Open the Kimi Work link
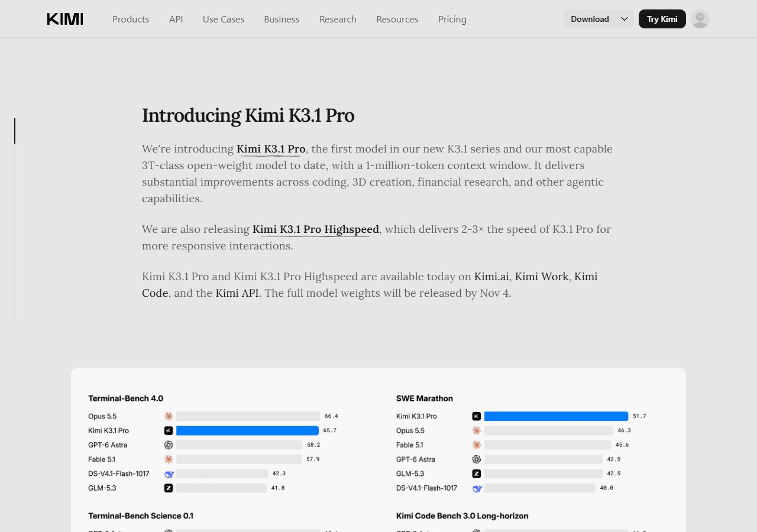The image size is (757, 532). (542, 277)
